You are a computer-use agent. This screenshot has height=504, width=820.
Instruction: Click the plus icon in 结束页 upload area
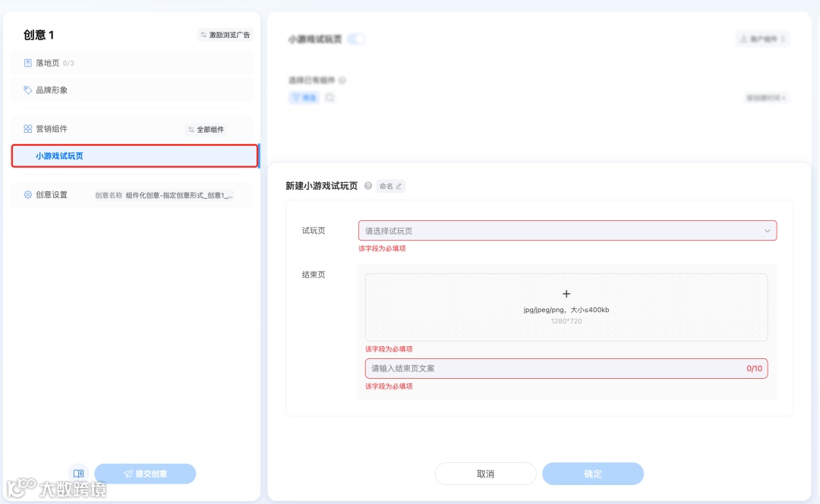point(566,292)
